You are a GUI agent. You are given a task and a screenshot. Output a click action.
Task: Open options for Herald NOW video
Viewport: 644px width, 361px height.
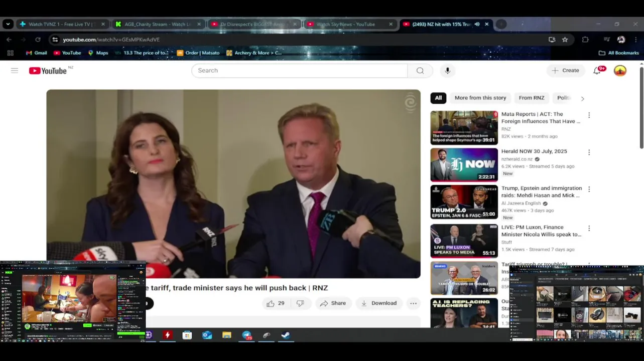coord(589,152)
